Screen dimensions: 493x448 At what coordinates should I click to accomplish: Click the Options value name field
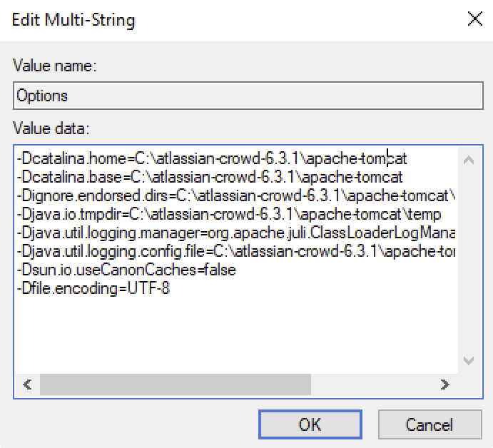tap(247, 96)
